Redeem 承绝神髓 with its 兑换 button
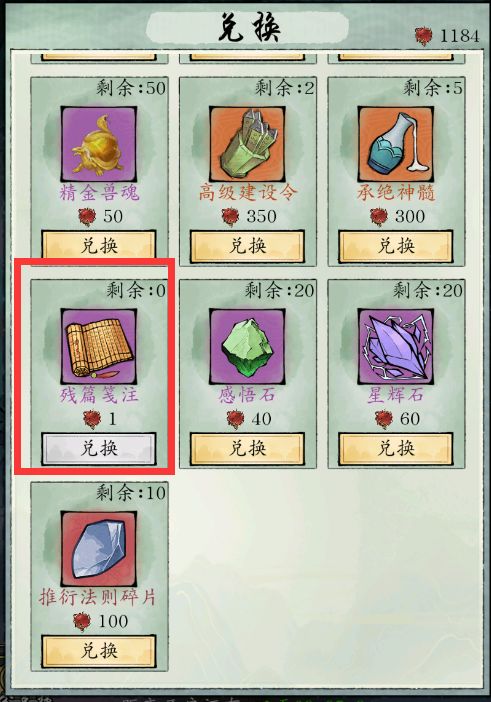 point(396,246)
